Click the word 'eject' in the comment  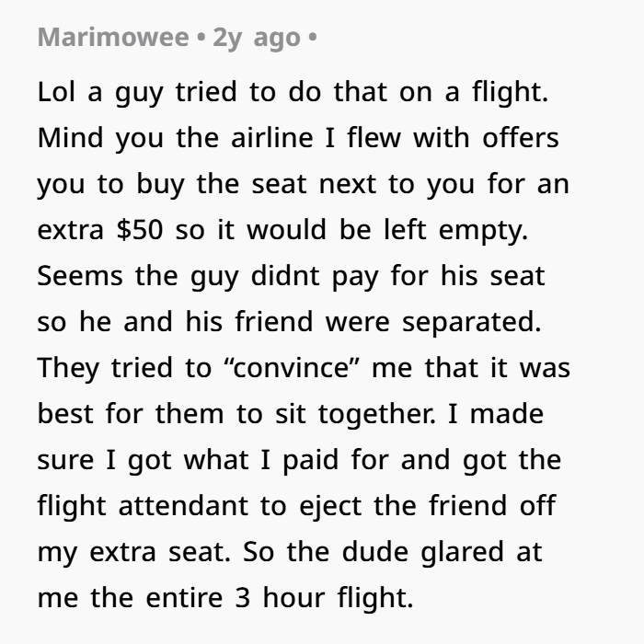(330, 507)
